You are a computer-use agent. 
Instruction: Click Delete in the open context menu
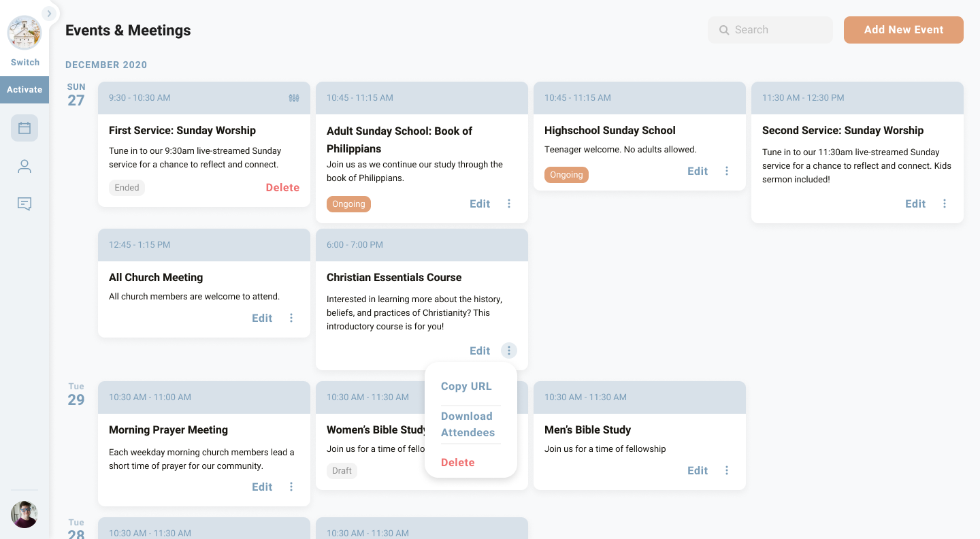click(x=458, y=462)
